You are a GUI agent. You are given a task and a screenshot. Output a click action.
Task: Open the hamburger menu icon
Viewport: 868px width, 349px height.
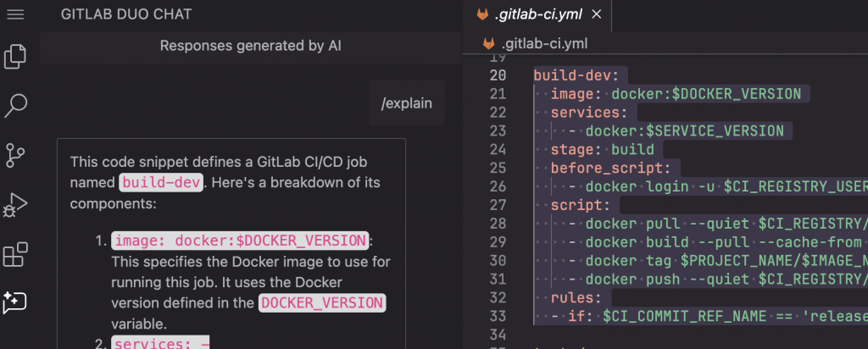15,14
